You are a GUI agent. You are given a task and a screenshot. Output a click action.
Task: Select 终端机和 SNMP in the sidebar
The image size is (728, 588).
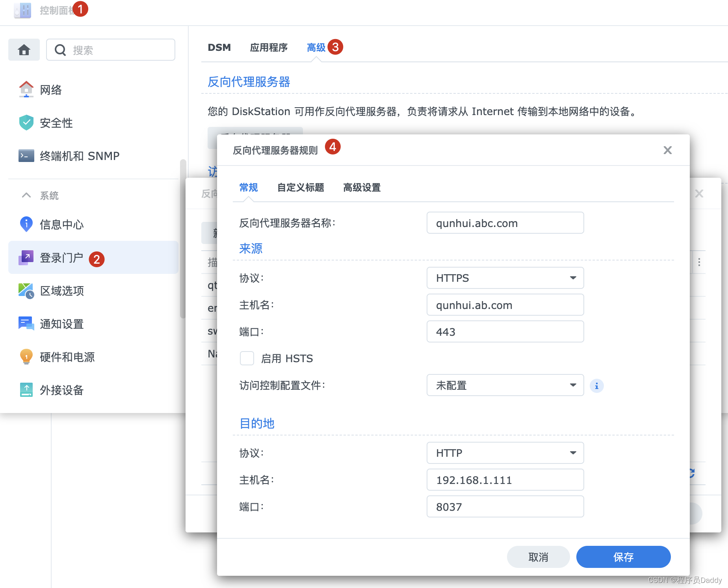tap(93, 156)
